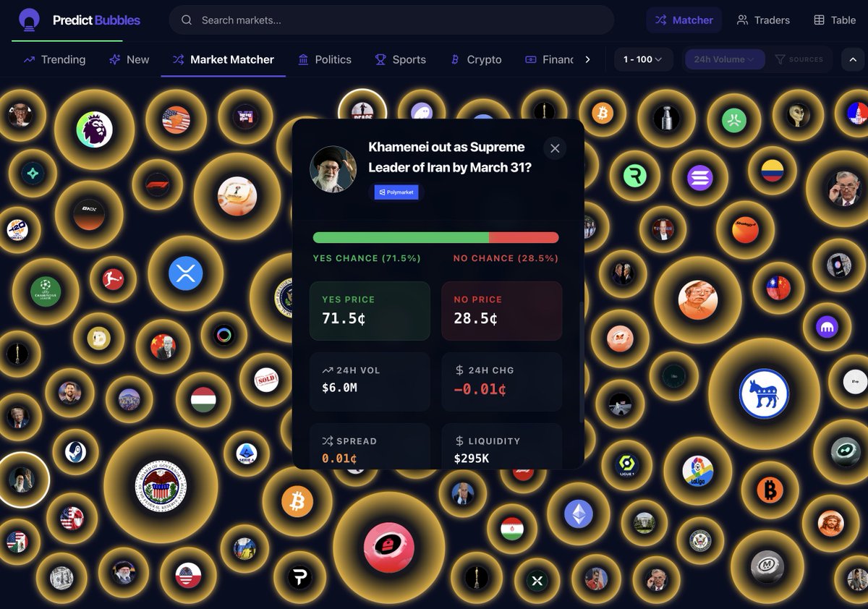Click the Liquidity $295K value
Image resolution: width=868 pixels, height=609 pixels.
[x=472, y=459]
